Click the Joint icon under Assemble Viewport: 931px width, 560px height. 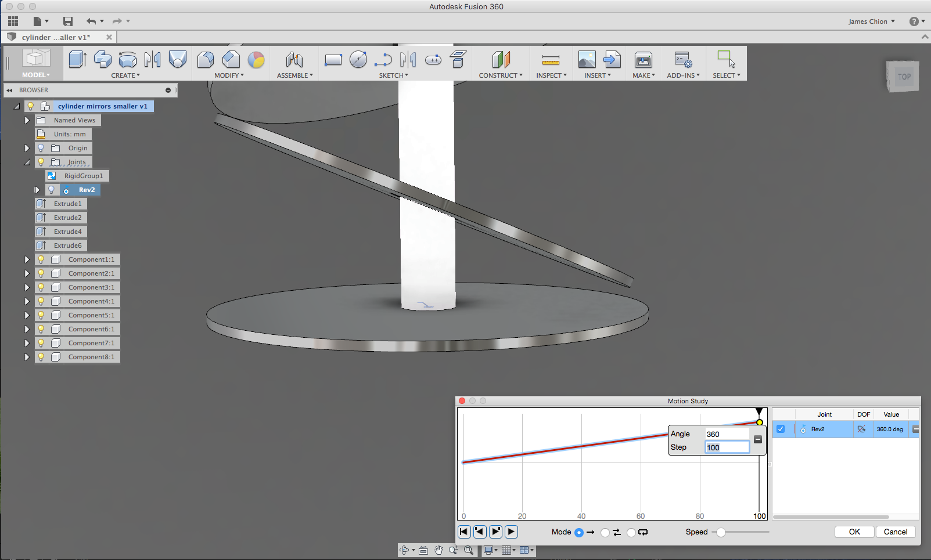[x=294, y=60]
